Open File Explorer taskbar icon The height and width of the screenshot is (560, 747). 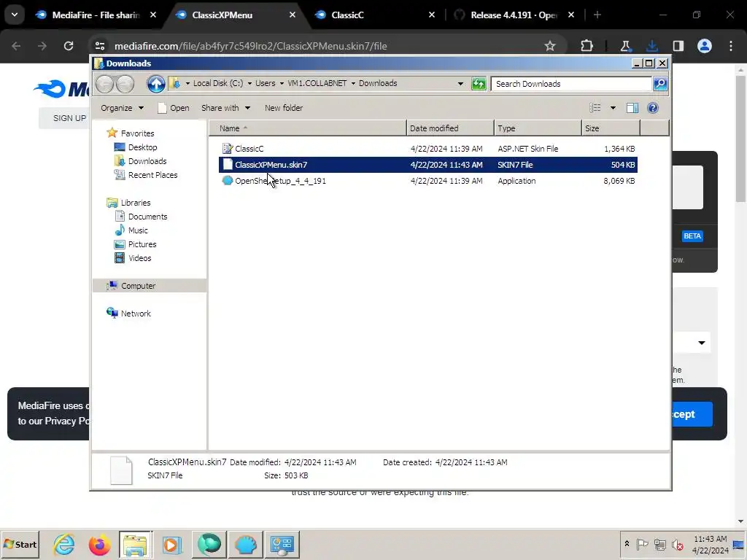pos(135,544)
